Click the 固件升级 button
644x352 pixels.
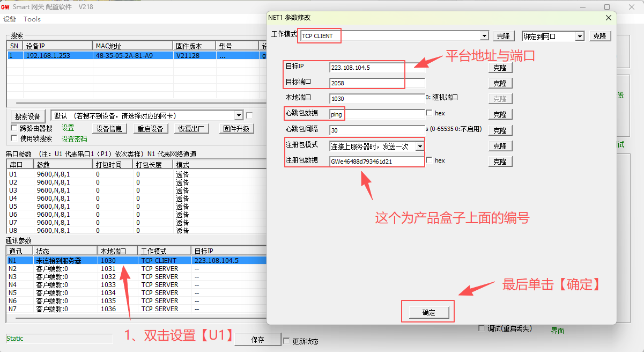pos(236,129)
